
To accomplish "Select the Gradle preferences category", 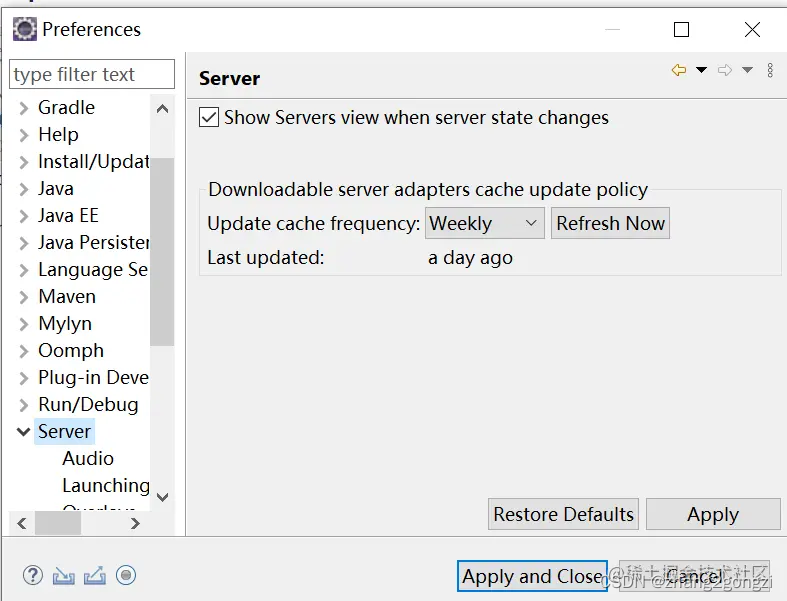I will click(66, 107).
